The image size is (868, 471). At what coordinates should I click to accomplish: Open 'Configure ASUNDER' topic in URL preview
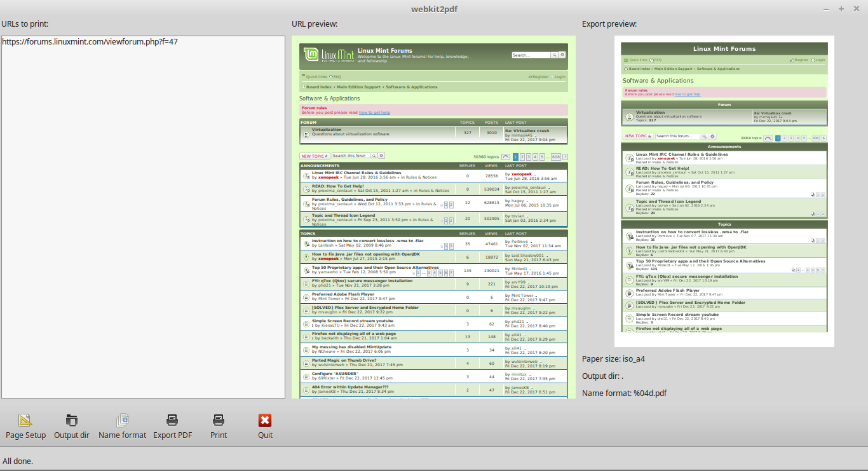pyautogui.click(x=336, y=374)
